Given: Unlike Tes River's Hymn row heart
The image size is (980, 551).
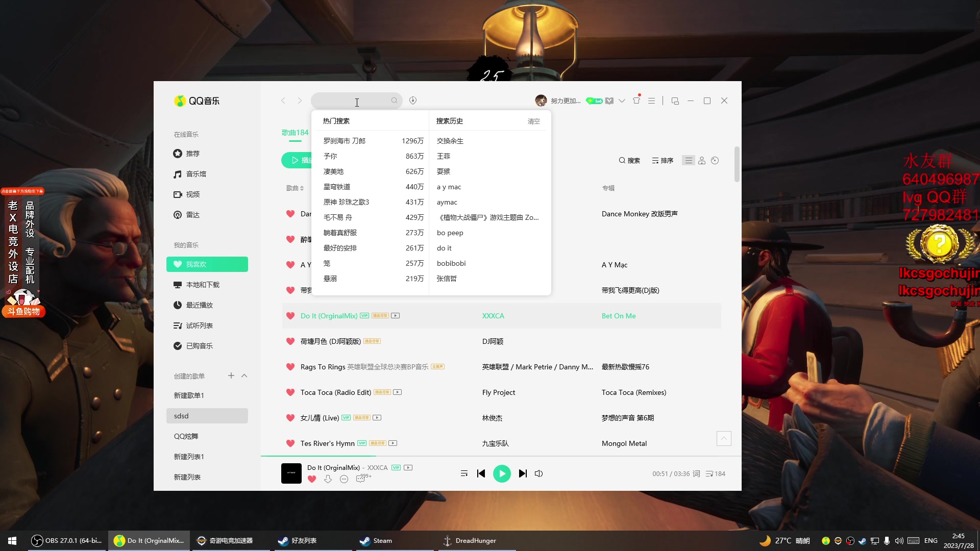Looking at the screenshot, I should coord(290,443).
